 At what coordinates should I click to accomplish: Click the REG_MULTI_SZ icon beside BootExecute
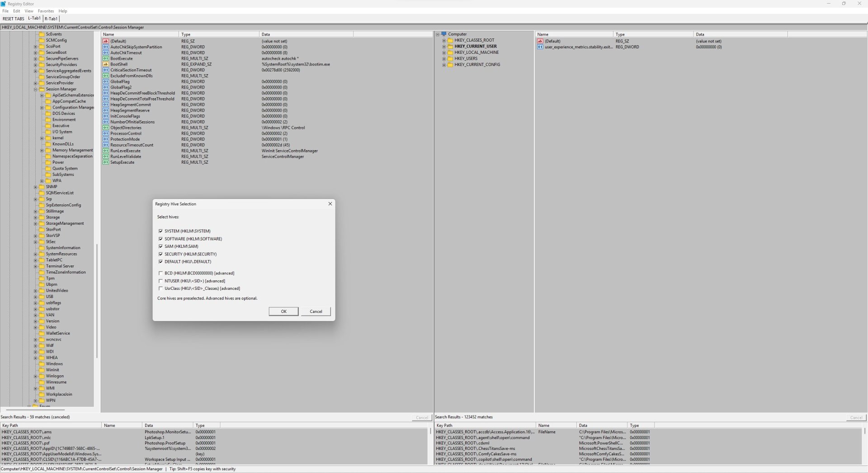click(x=105, y=58)
